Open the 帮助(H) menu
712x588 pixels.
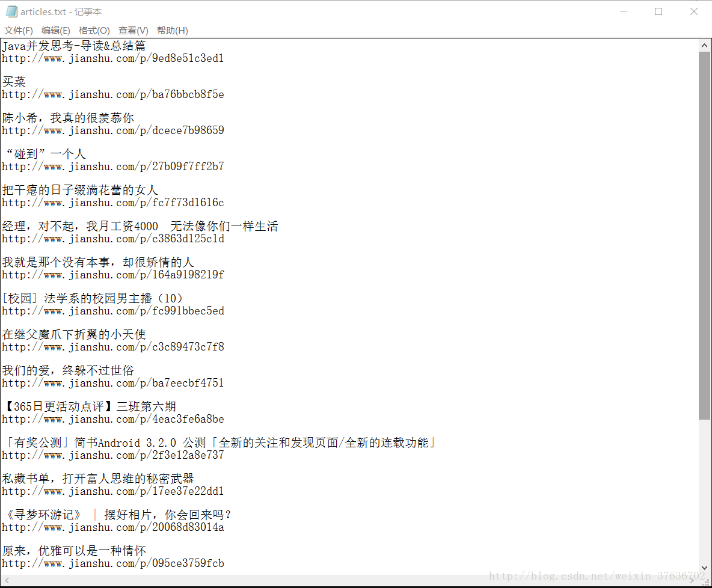[x=172, y=30]
